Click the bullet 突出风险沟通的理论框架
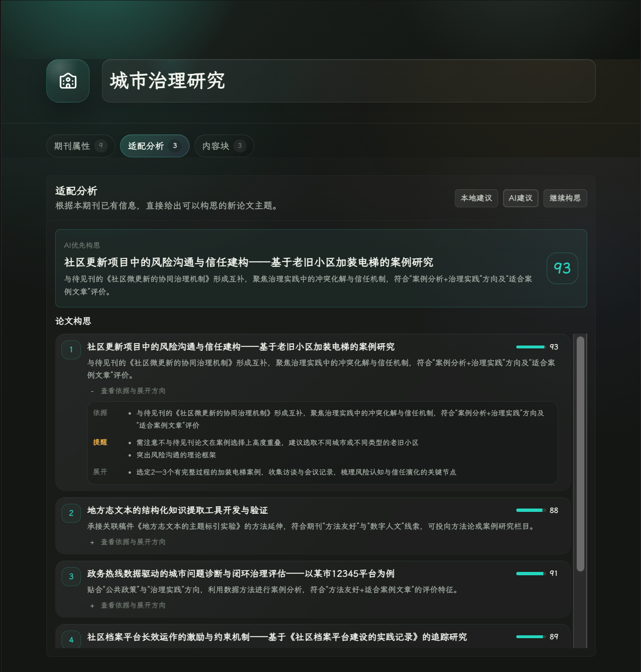641x672 pixels. pyautogui.click(x=176, y=455)
